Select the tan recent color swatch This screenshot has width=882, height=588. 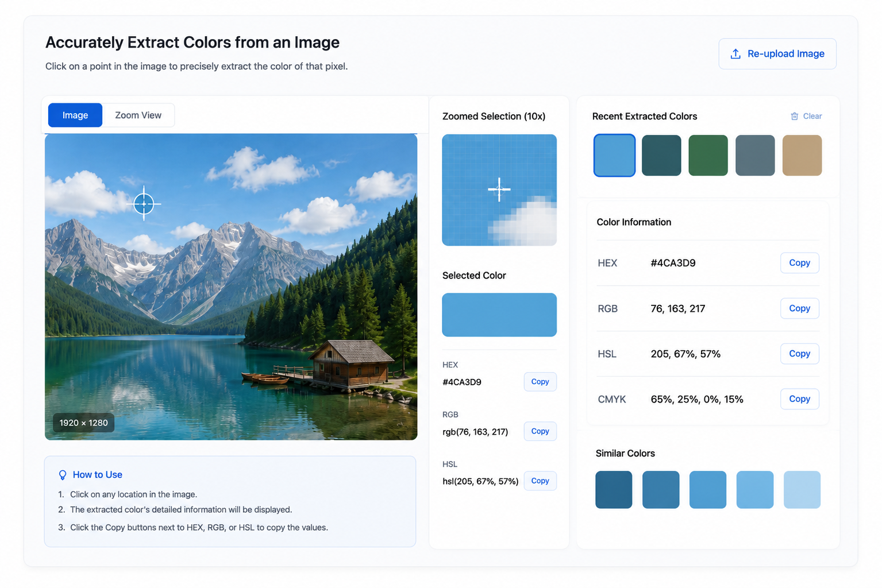pos(802,155)
